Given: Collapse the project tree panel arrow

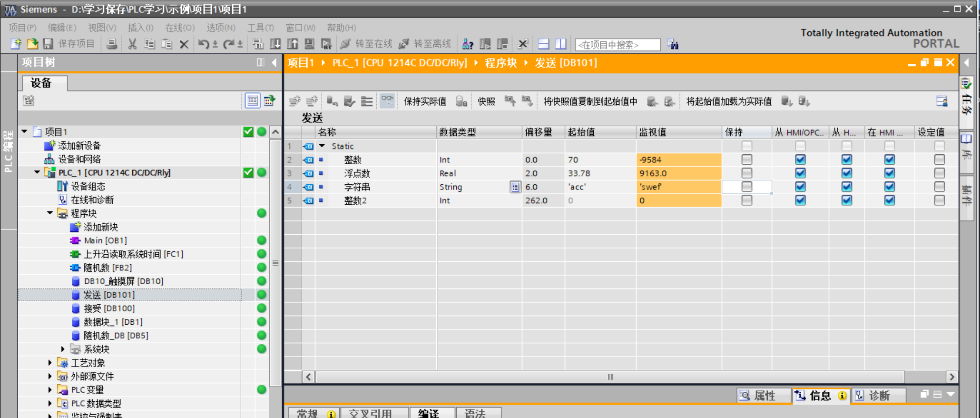Looking at the screenshot, I should (x=274, y=62).
